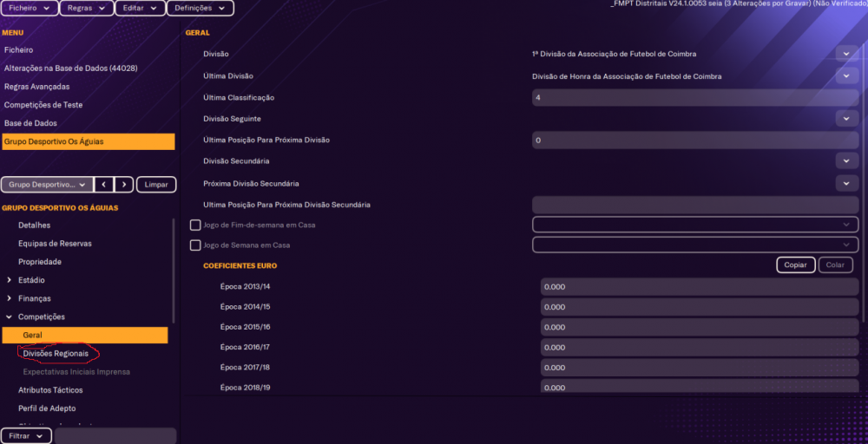
Task: Open Competições de Teste
Action: (x=43, y=105)
